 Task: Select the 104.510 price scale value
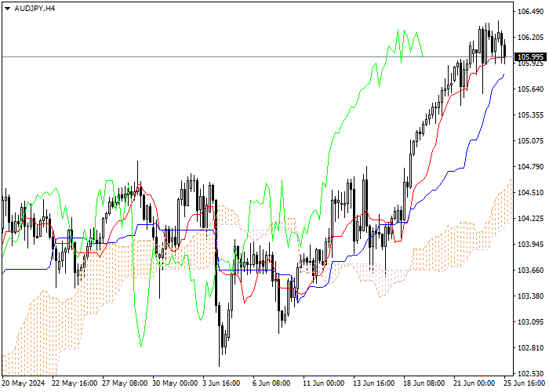pyautogui.click(x=530, y=193)
